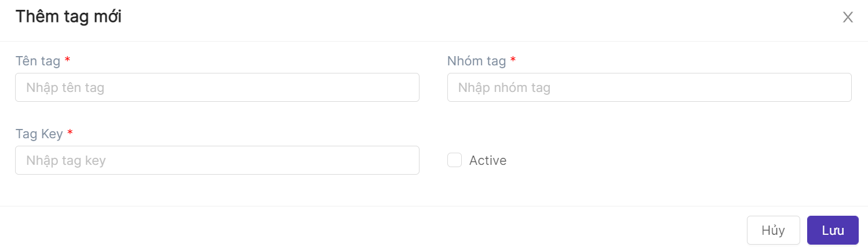The width and height of the screenshot is (868, 251).
Task: Tick the Active checkbox
Action: click(x=454, y=160)
